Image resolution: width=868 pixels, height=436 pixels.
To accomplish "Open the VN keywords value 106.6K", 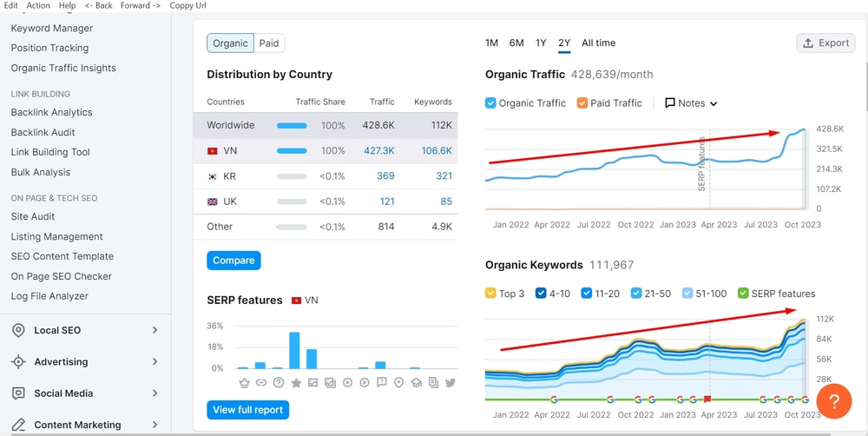I will 437,150.
